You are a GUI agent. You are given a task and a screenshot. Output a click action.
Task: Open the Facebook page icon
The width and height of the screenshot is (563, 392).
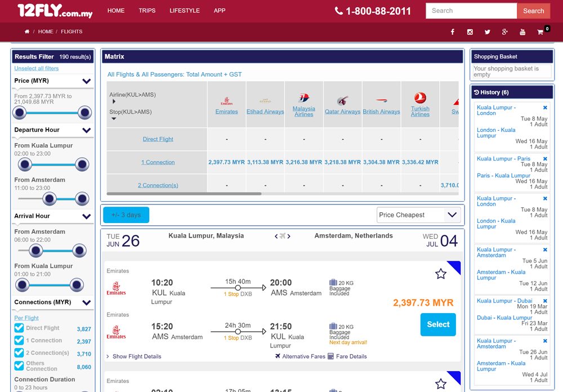[x=453, y=32]
